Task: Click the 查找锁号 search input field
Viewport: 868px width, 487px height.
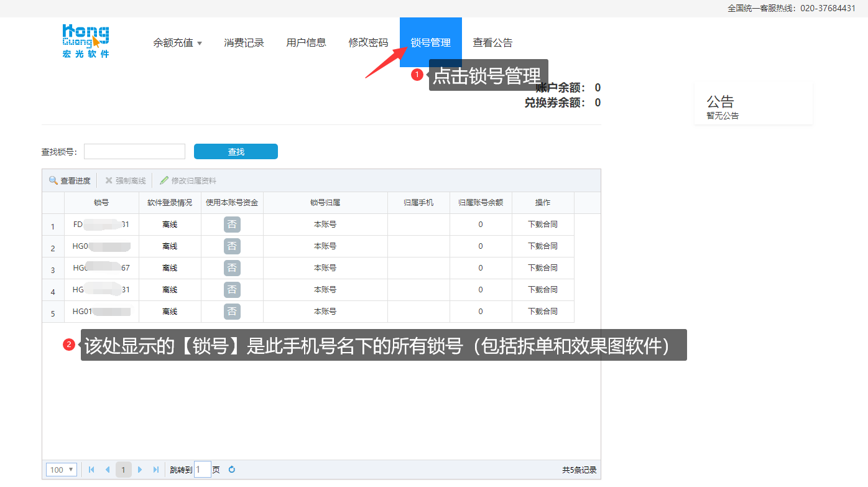Action: click(x=134, y=152)
